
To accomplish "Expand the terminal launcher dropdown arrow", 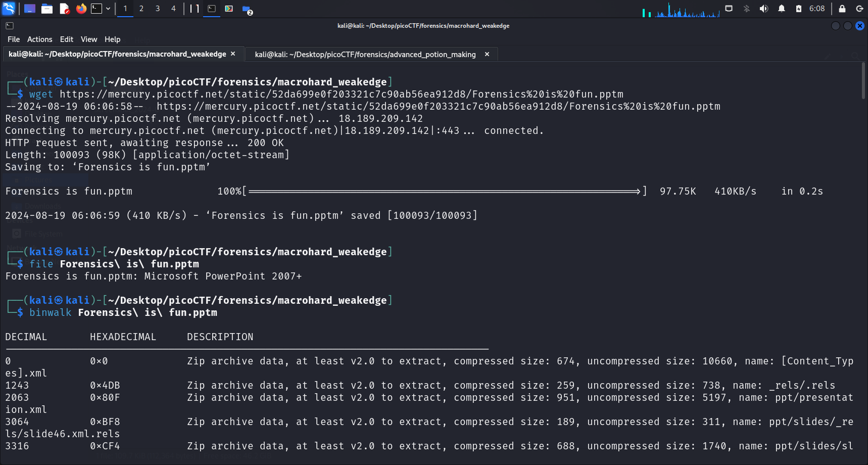I will (108, 9).
